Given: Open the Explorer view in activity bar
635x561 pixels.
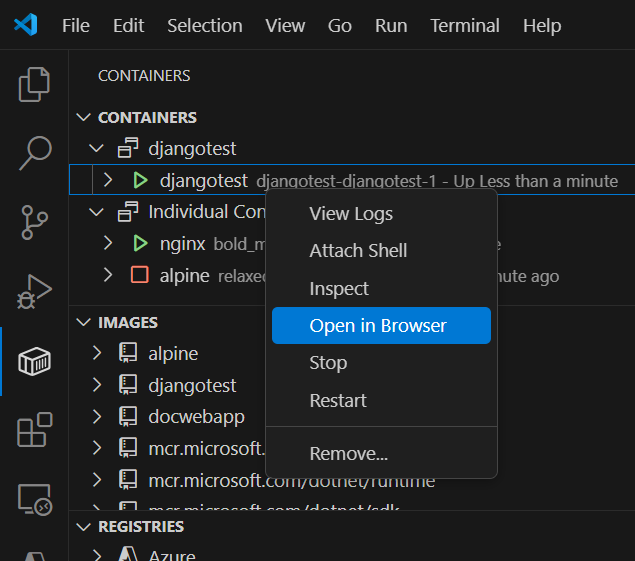Looking at the screenshot, I should coord(34,84).
